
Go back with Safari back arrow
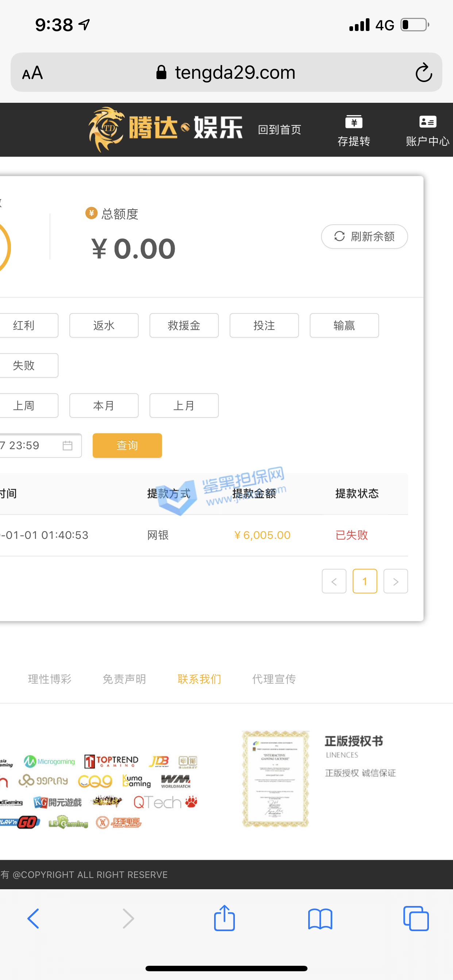[34, 919]
